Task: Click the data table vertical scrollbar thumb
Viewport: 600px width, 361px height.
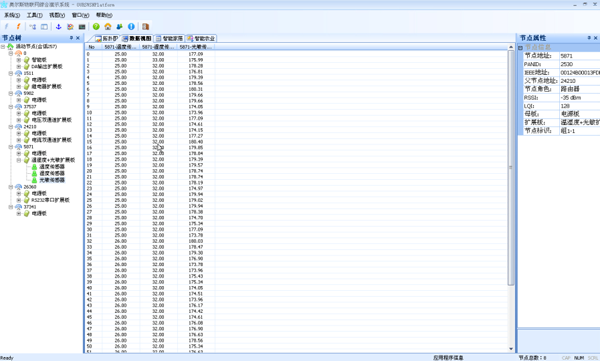Action: [511, 168]
